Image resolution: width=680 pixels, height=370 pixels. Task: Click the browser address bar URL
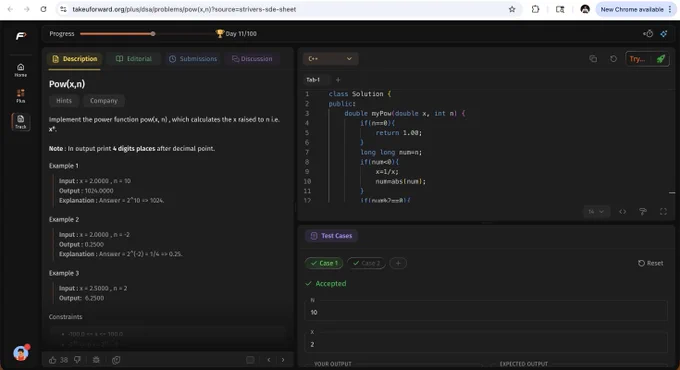pyautogui.click(x=184, y=9)
